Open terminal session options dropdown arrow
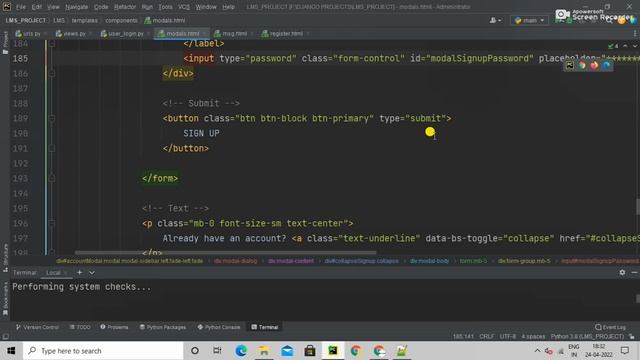Screen dimensions: 640x360 pyautogui.click(x=92, y=272)
